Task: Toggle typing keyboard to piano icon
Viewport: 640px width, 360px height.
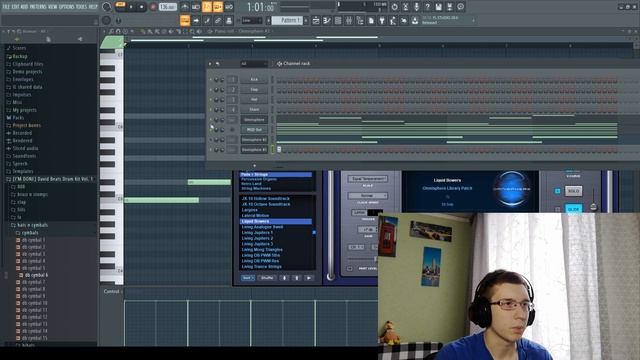Action: pos(185,20)
